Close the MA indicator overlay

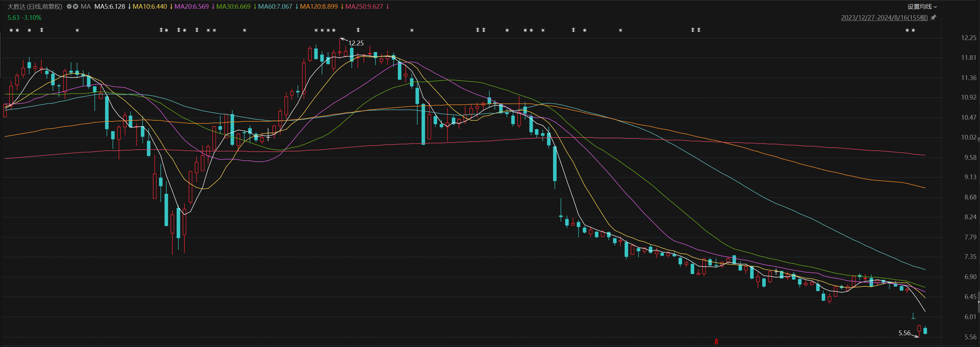[76, 6]
